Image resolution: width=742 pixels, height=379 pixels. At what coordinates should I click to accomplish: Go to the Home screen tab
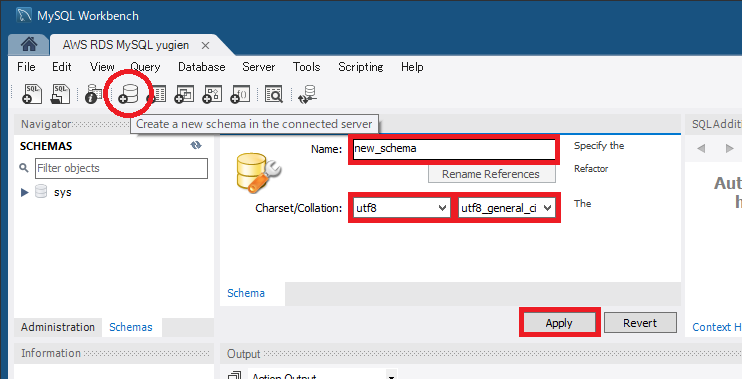pyautogui.click(x=29, y=45)
